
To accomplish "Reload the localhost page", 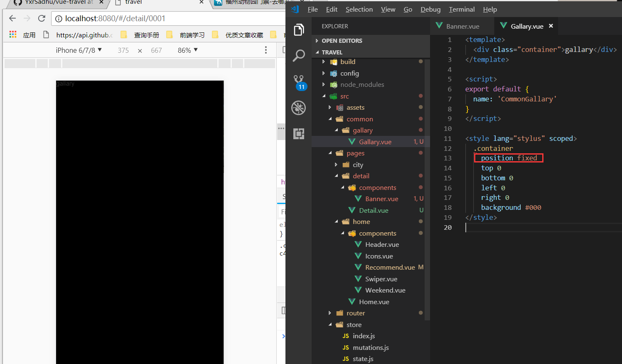I will [x=42, y=18].
